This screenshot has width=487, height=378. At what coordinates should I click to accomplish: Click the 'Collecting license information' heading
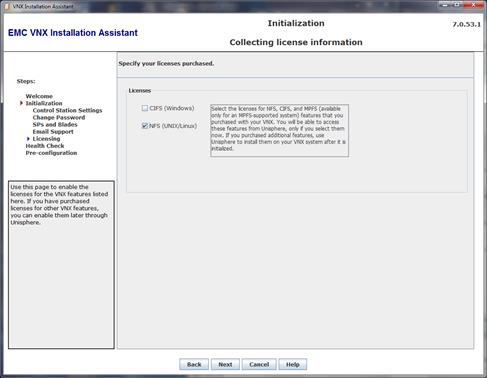[296, 42]
